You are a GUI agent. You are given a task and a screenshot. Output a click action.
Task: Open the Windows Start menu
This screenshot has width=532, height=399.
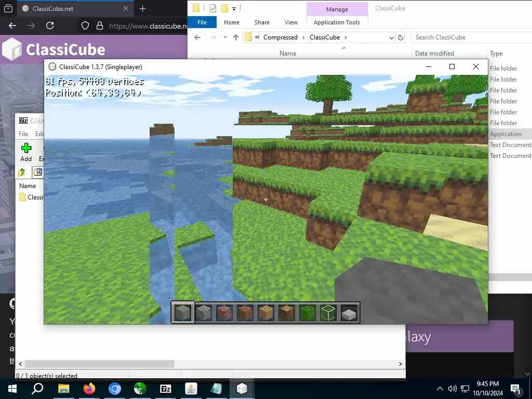[12, 389]
